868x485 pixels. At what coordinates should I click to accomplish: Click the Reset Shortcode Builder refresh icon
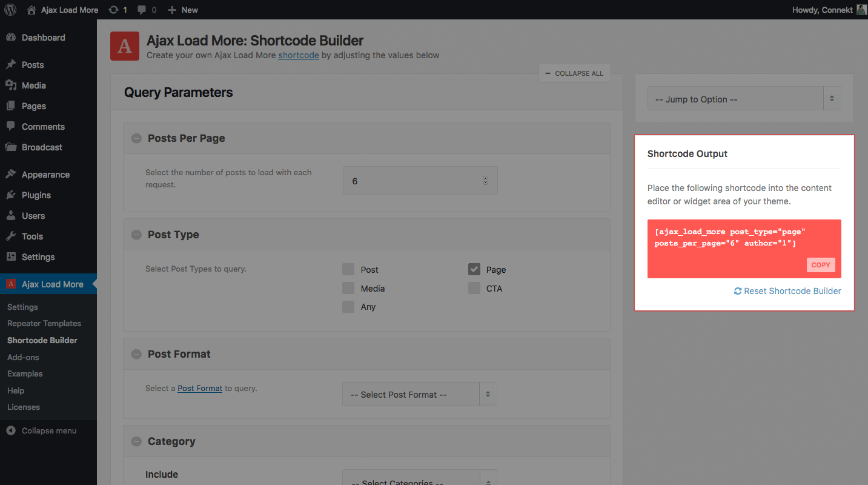tap(738, 291)
